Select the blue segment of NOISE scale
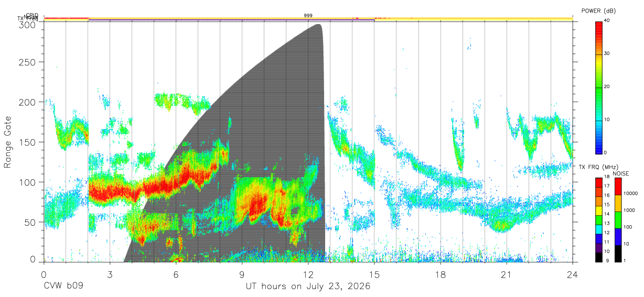Screen dimensions: 644x297 click(618, 237)
